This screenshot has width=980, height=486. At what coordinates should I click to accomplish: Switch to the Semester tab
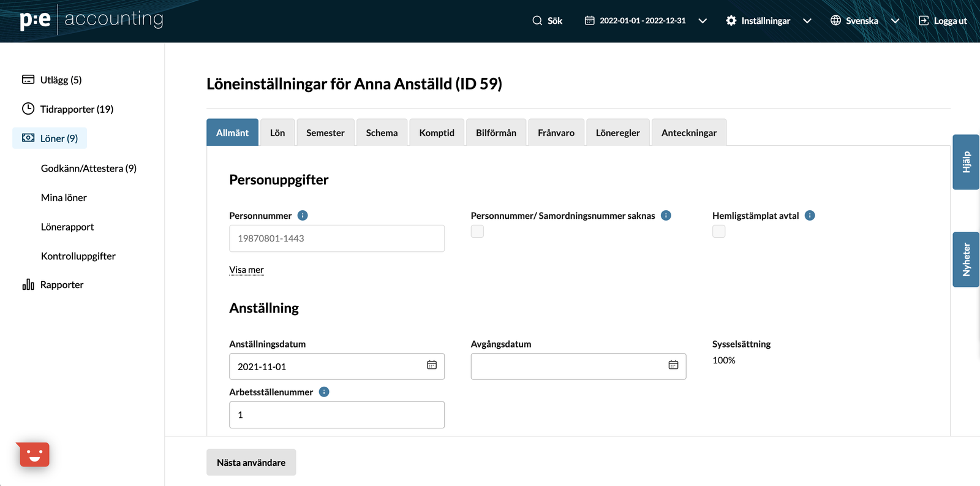pos(325,132)
